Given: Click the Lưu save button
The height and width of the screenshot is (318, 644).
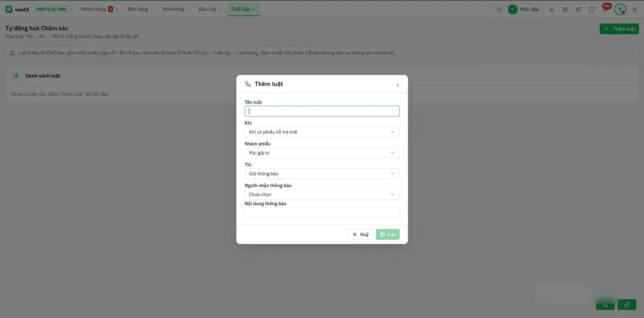Looking at the screenshot, I should click(388, 234).
